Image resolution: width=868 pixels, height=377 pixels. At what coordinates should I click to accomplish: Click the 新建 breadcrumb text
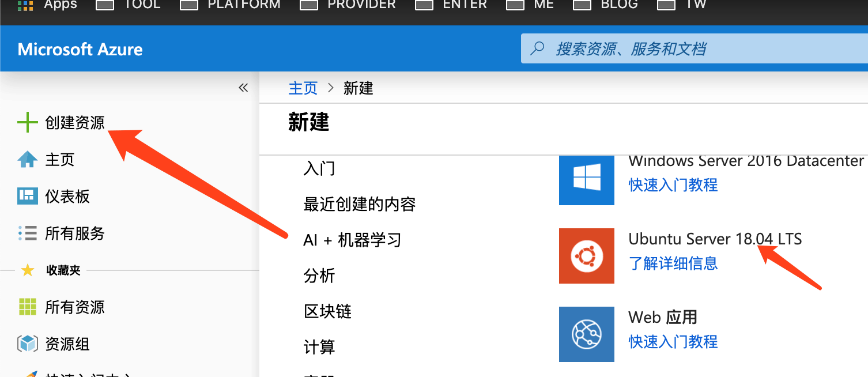coord(358,88)
